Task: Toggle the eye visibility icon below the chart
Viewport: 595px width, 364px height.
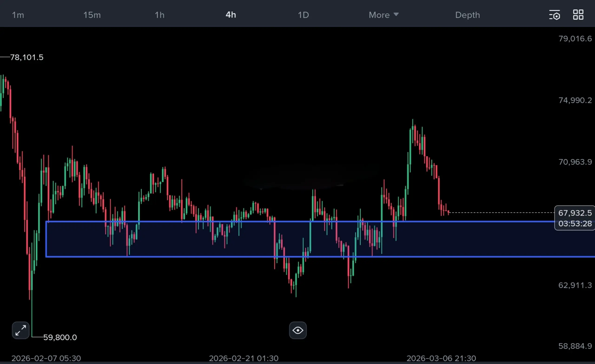Action: tap(298, 330)
